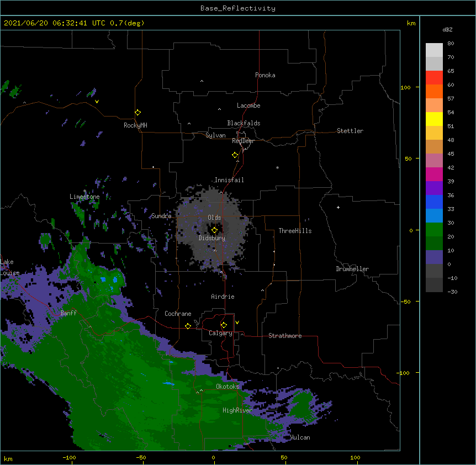Click the white asterisk marker east of Innisfail
The image size is (476, 465).
[x=277, y=167]
